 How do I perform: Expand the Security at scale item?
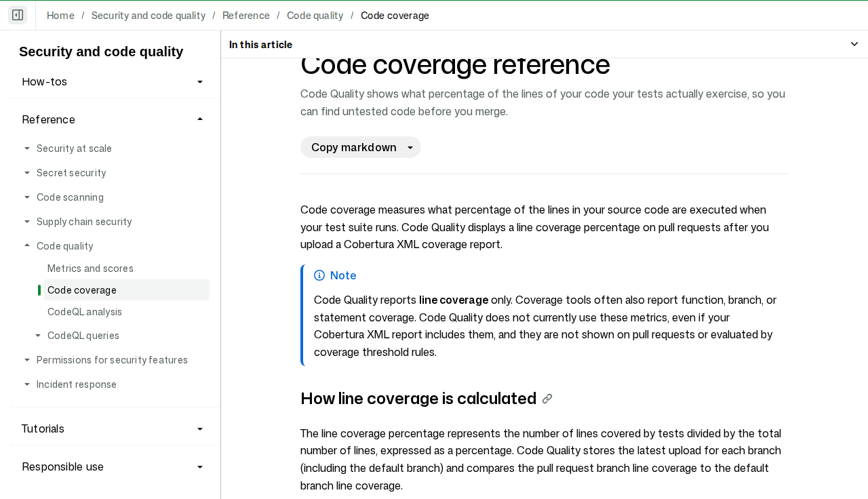(x=27, y=148)
